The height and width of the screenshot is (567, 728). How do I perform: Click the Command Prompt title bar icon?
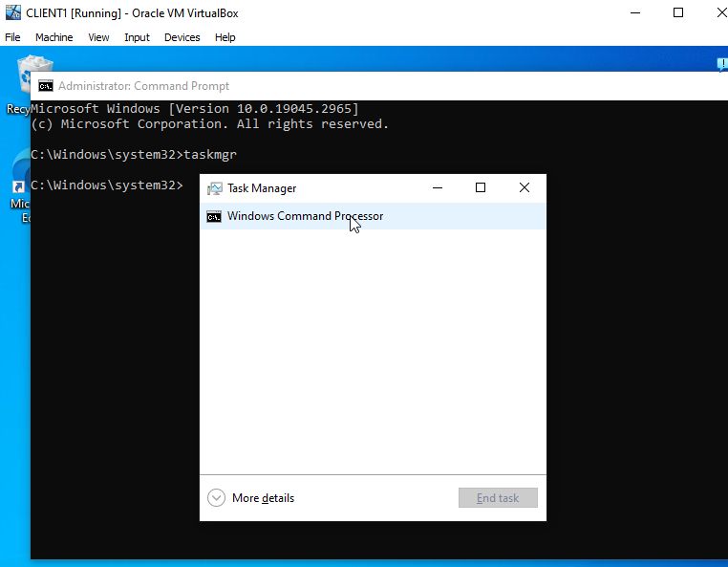pyautogui.click(x=46, y=86)
